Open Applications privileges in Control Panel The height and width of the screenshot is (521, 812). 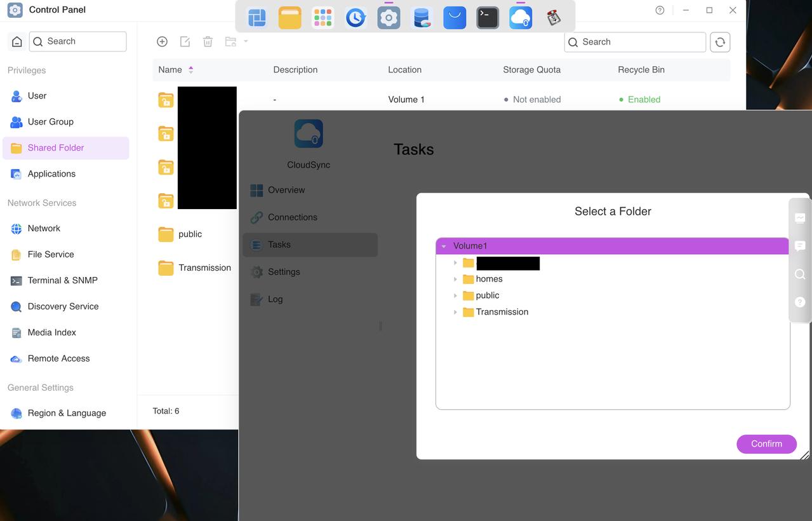(66, 174)
